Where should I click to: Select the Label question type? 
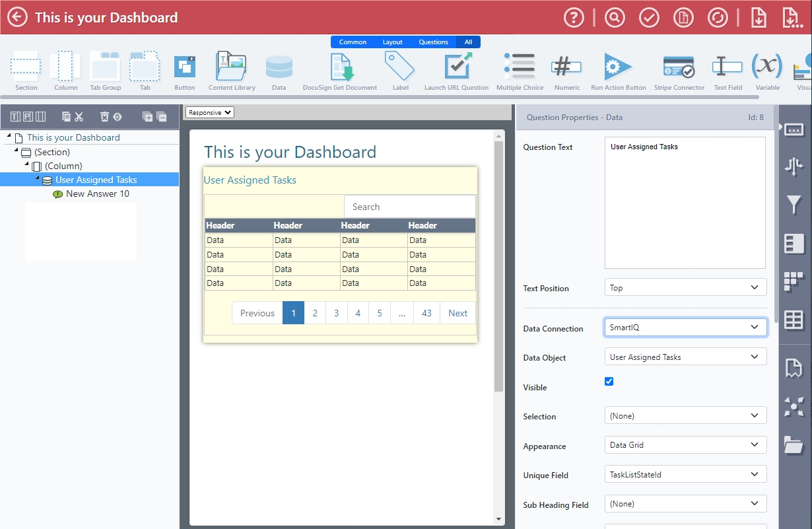pyautogui.click(x=400, y=71)
